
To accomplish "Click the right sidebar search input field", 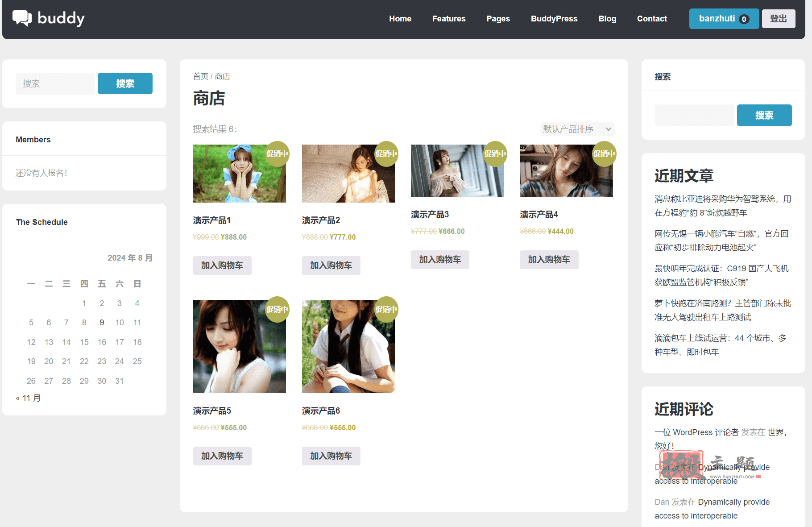I will click(x=695, y=115).
